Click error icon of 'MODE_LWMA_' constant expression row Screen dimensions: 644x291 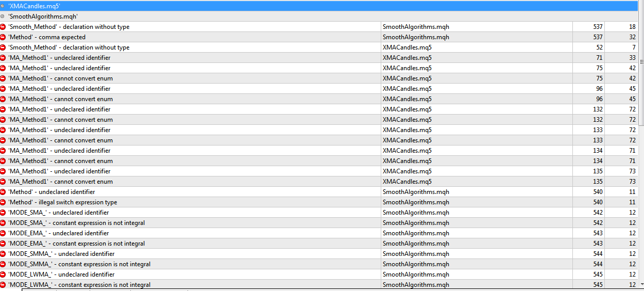(3, 284)
